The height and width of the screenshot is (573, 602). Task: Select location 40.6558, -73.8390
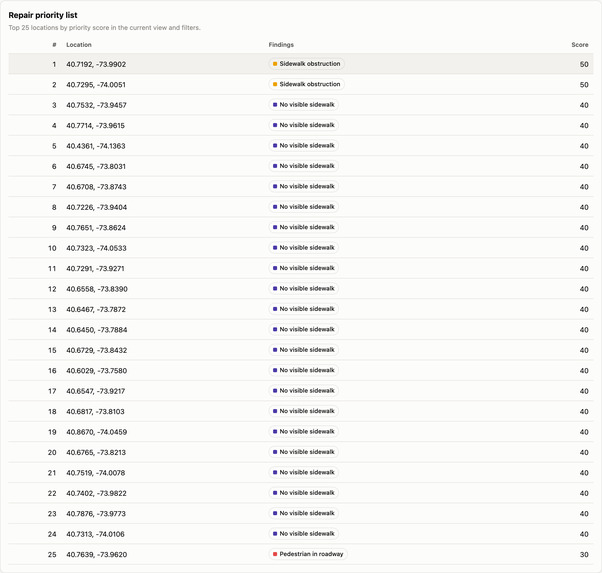97,289
